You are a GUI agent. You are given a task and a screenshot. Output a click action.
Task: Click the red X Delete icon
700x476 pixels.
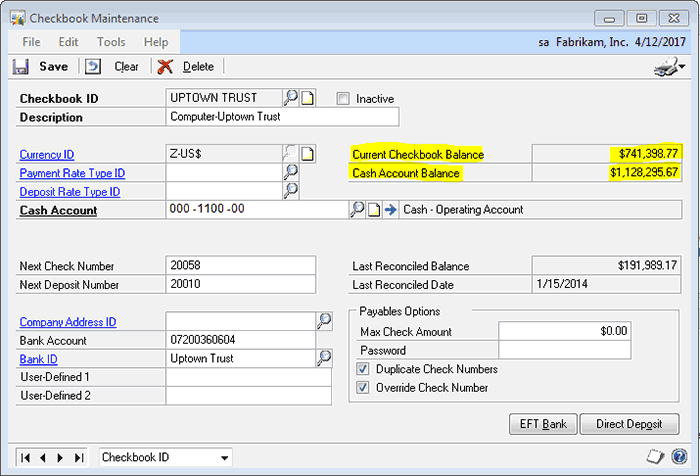click(165, 67)
